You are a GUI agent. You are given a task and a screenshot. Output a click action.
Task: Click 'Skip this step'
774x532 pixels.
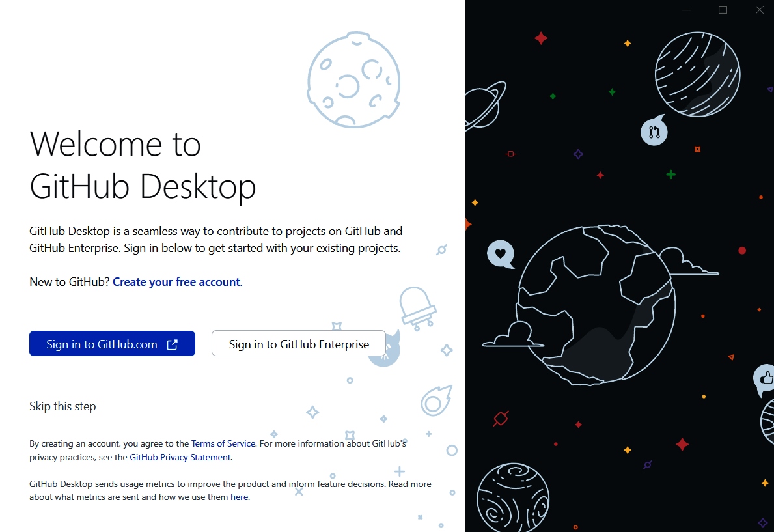point(62,406)
